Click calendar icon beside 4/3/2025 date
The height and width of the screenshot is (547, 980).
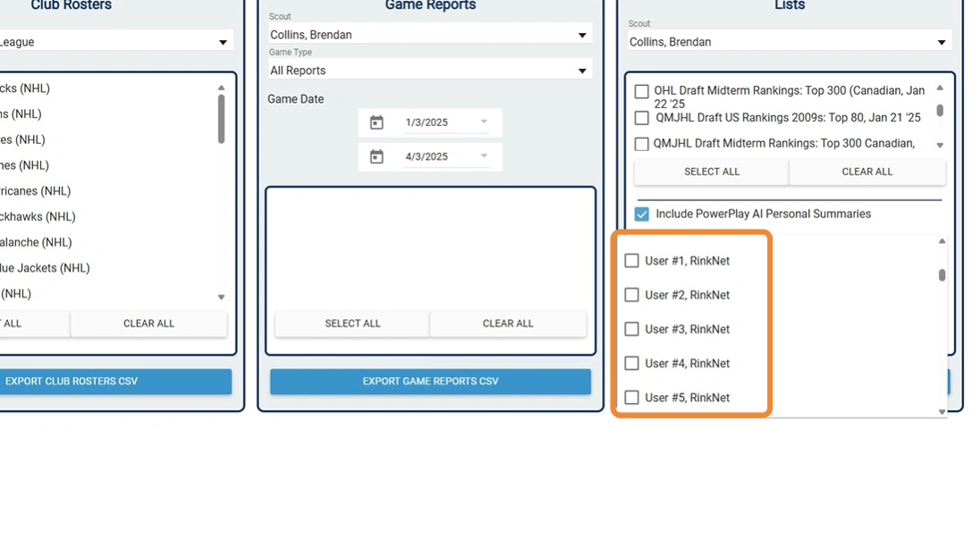pyautogui.click(x=376, y=156)
